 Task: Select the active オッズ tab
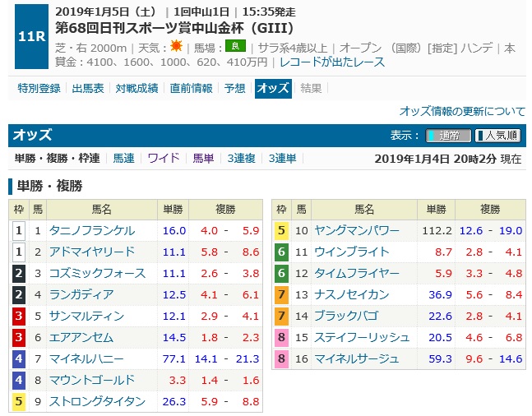[273, 89]
